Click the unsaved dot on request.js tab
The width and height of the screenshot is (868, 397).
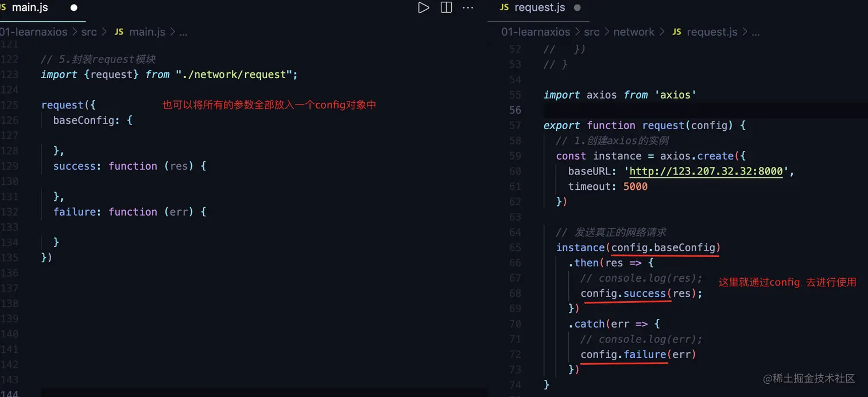(578, 8)
